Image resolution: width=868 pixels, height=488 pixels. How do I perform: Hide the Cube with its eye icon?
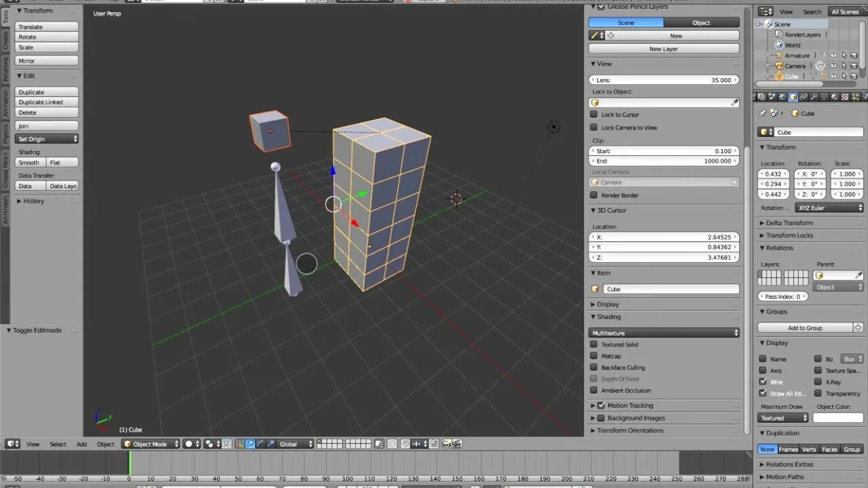coord(833,77)
